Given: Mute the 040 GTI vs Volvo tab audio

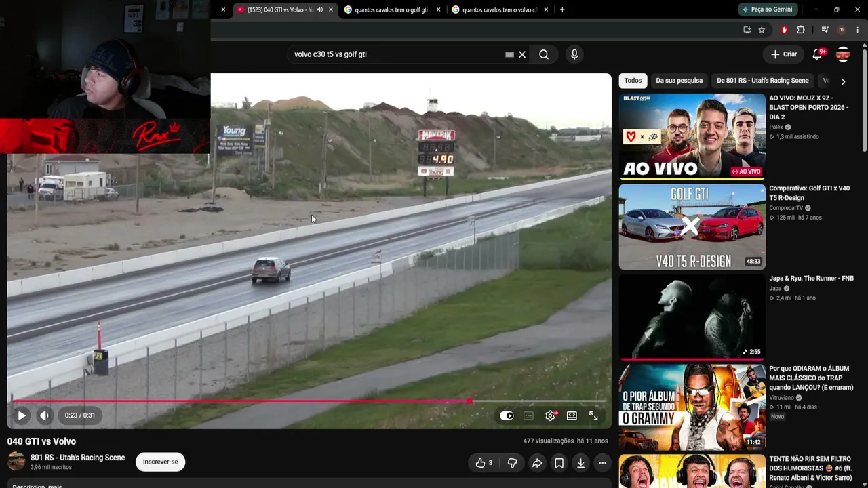Looking at the screenshot, I should click(x=320, y=9).
